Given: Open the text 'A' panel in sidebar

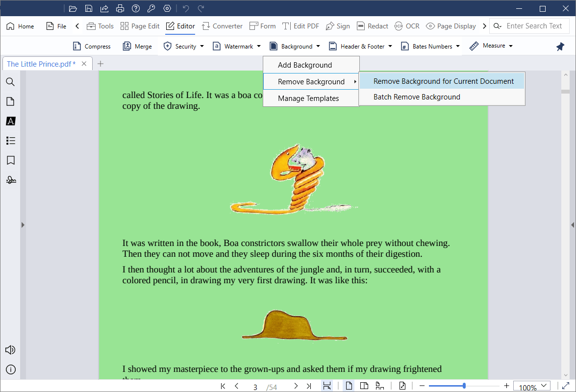Looking at the screenshot, I should 11,121.
